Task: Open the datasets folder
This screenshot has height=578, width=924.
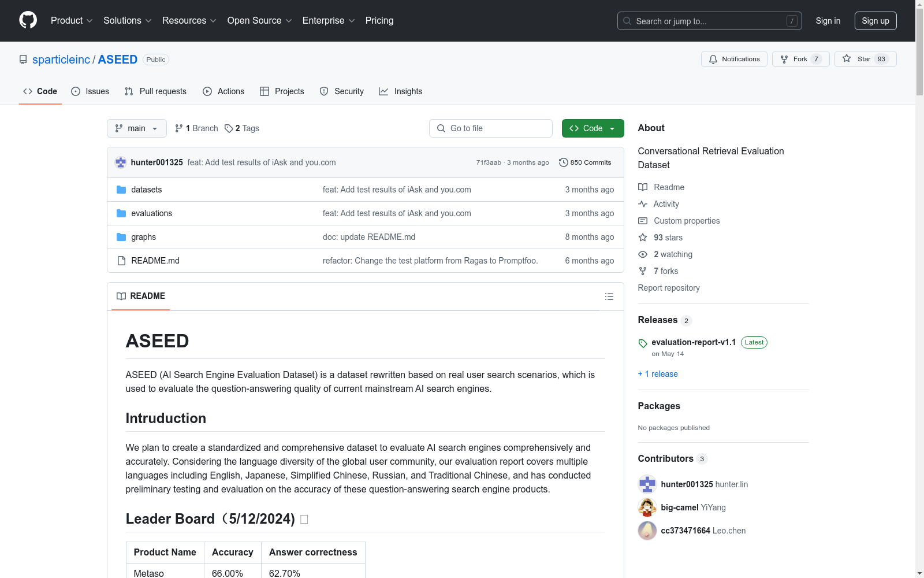Action: click(147, 190)
